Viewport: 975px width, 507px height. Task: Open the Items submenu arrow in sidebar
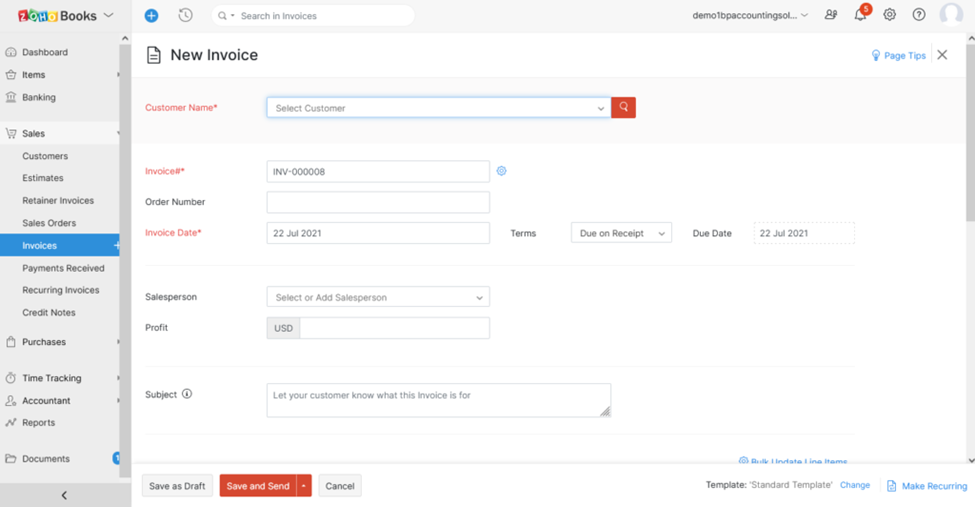(118, 75)
